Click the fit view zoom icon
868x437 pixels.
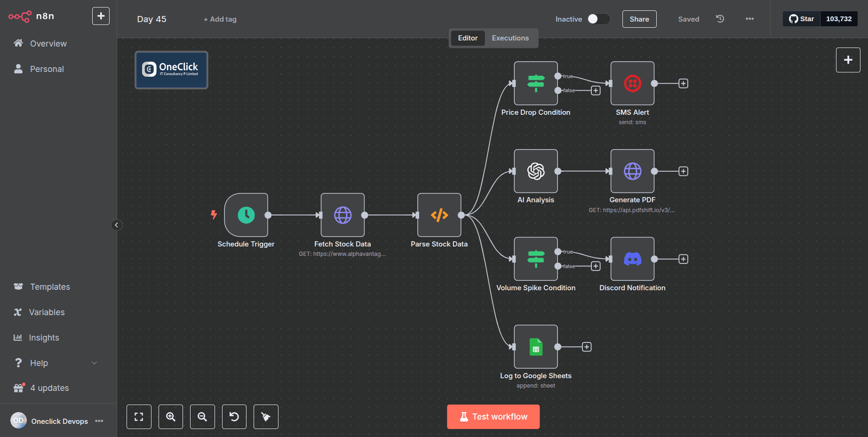[139, 417]
